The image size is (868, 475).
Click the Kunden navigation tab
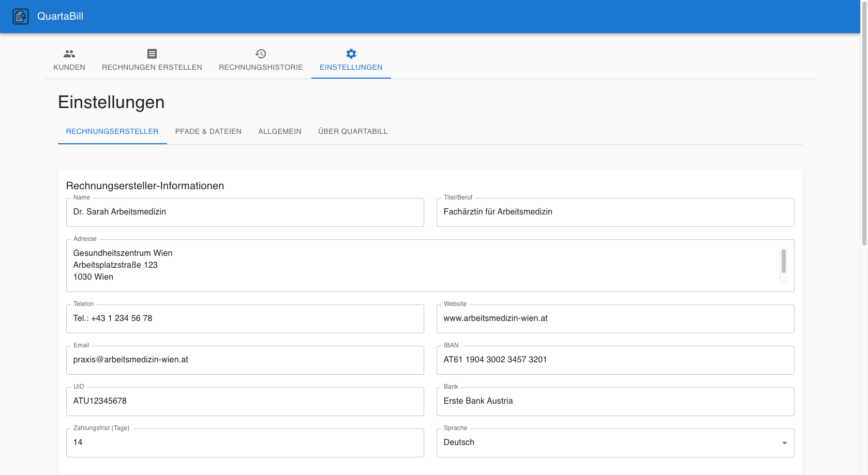click(x=69, y=60)
